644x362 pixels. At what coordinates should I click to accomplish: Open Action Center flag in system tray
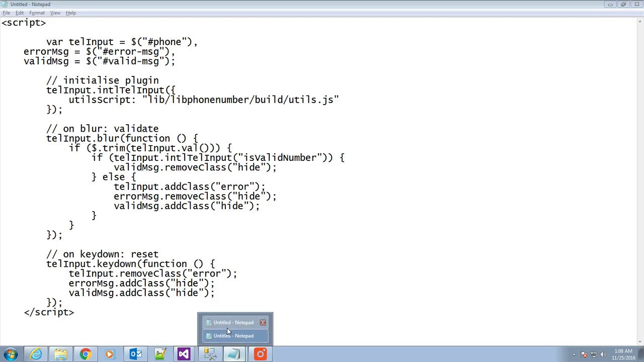tap(584, 354)
